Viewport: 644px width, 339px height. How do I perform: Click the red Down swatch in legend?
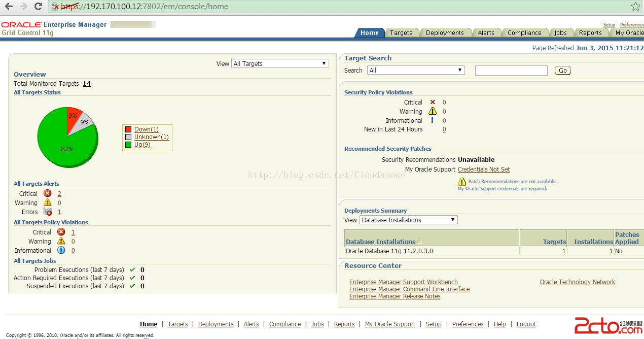coord(128,129)
